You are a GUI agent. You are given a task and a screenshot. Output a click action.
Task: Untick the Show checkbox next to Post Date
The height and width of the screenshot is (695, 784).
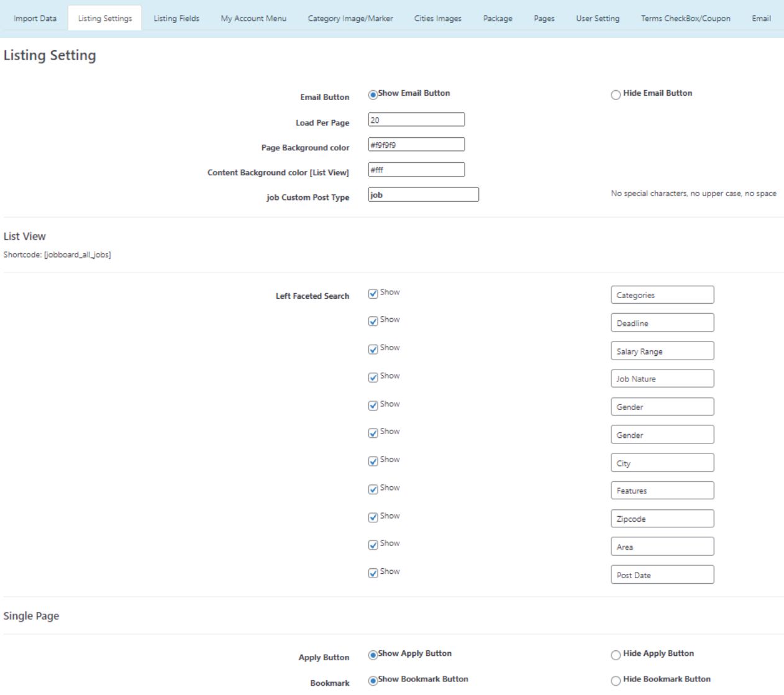coord(373,573)
